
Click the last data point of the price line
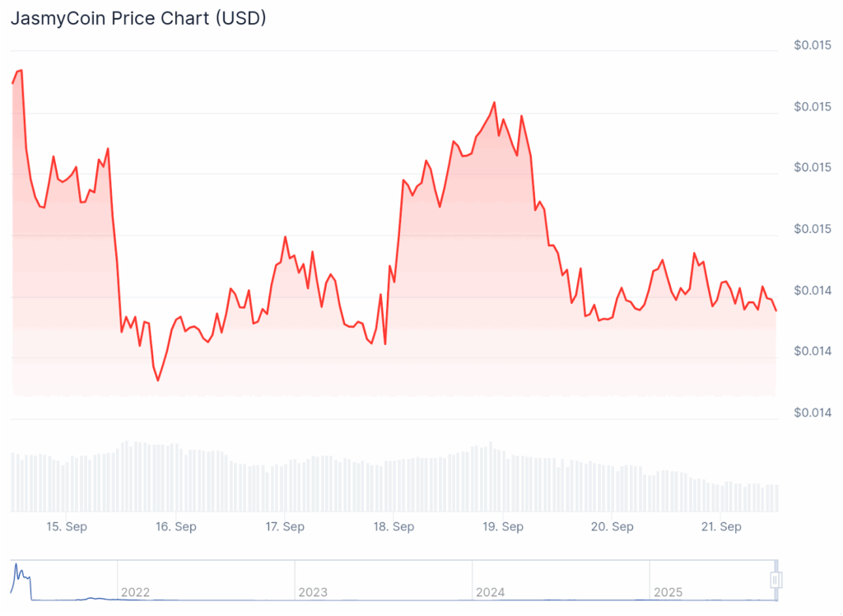tap(775, 310)
